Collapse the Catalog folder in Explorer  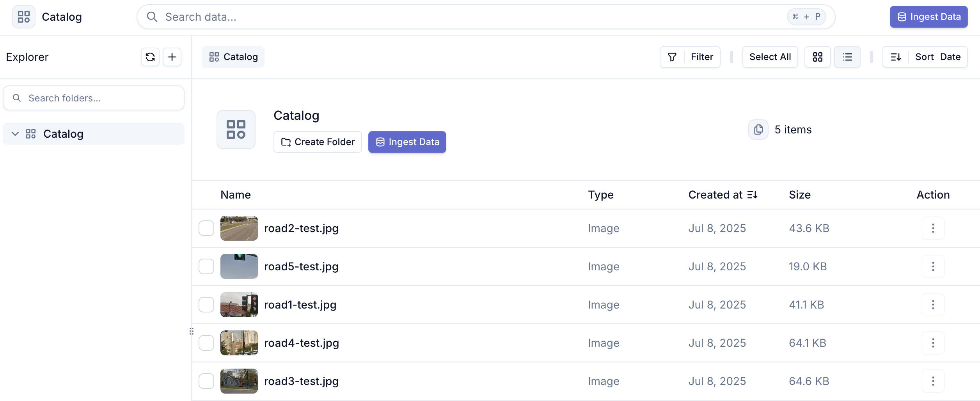coord(15,134)
